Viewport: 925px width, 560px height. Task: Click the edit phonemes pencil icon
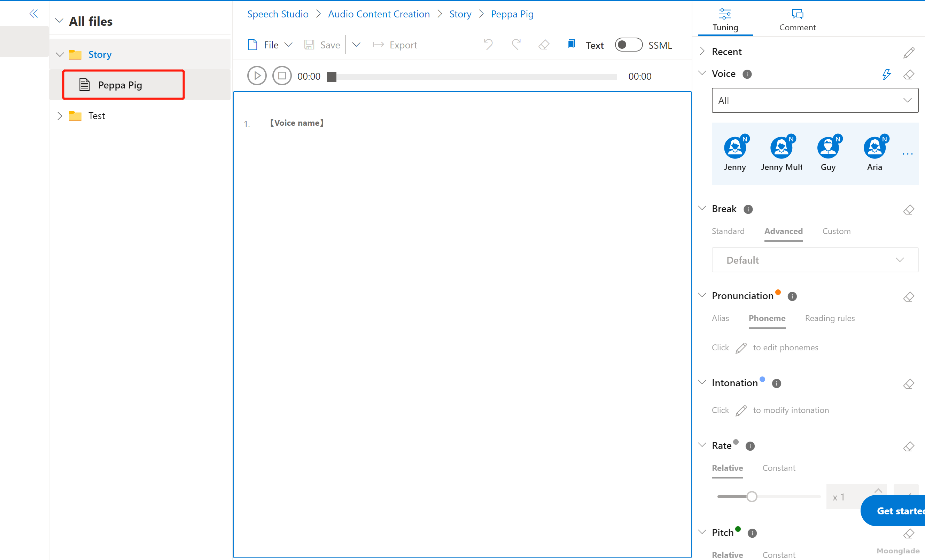741,348
